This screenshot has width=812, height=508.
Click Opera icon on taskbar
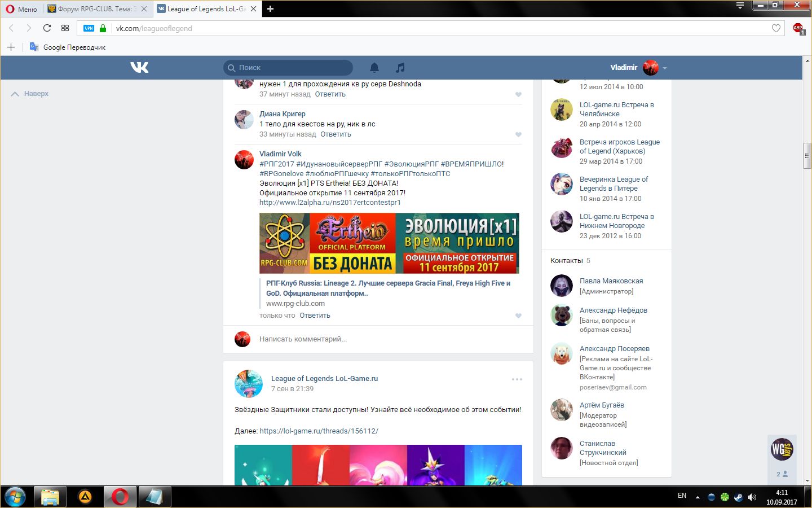coord(120,497)
